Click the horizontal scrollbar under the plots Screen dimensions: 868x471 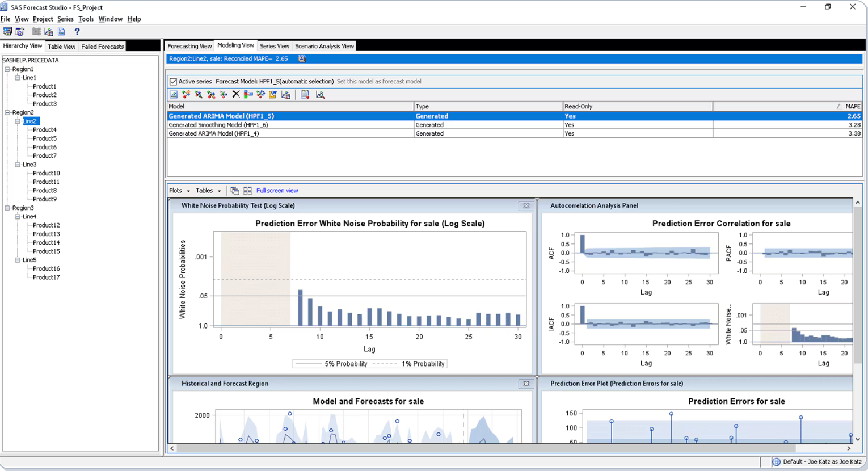pos(511,448)
